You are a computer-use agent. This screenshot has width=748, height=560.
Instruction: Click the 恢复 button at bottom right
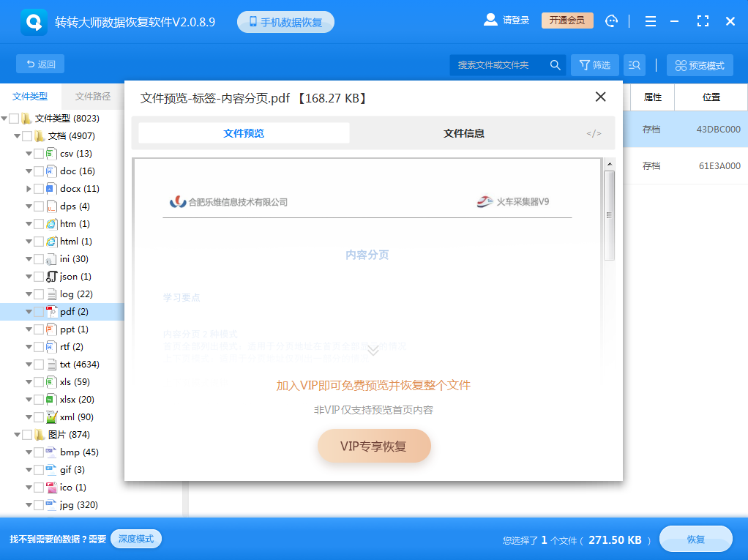pos(695,540)
